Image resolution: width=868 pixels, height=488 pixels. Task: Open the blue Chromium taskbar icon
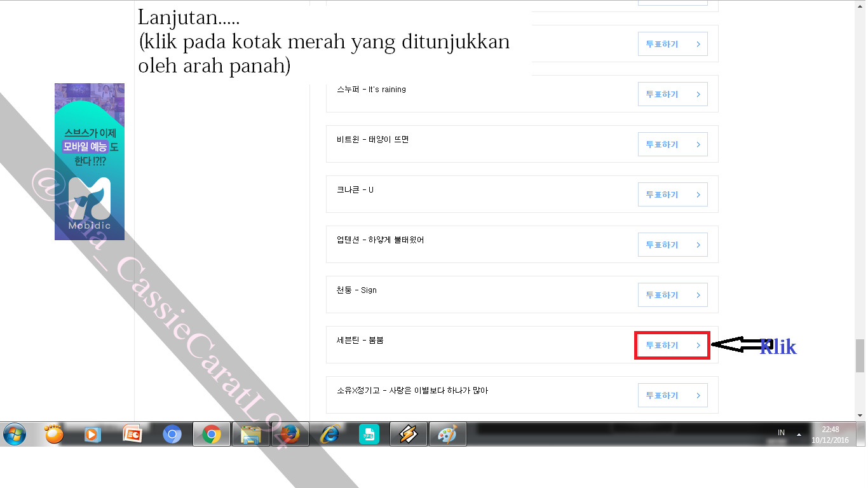172,434
